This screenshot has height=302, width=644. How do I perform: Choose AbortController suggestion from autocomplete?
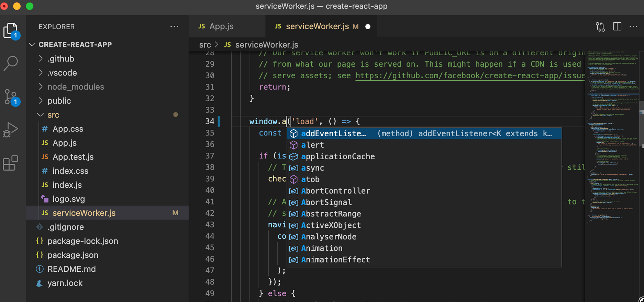424,191
